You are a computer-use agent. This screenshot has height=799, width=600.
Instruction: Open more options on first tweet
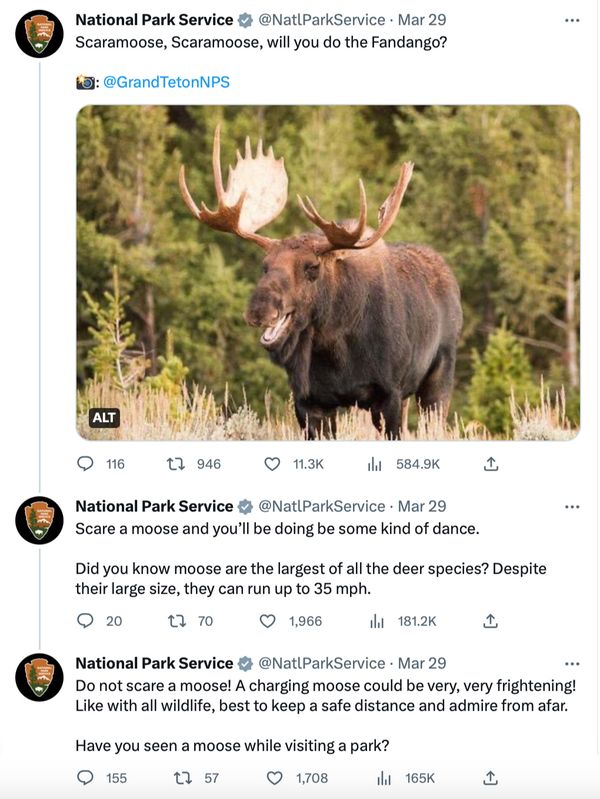pos(571,19)
